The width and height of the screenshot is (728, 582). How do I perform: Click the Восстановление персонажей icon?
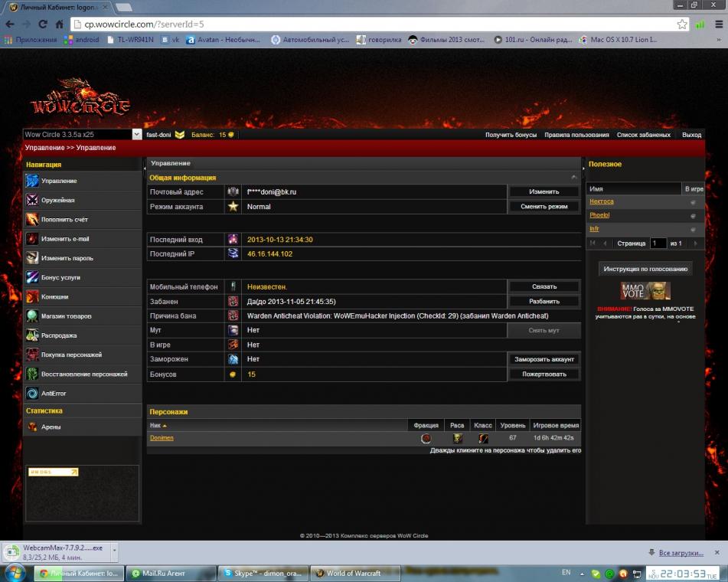click(32, 374)
